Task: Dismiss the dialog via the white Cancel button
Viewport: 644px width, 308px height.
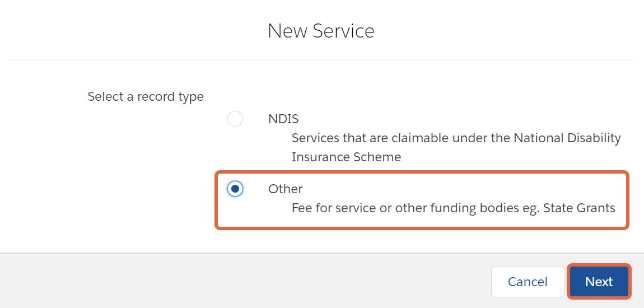Action: pos(528,282)
